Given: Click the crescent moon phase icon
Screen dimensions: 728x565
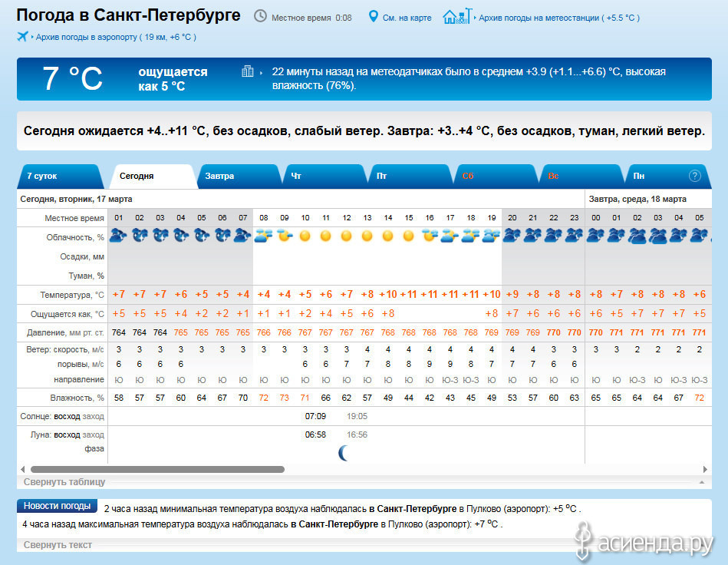Looking at the screenshot, I should (x=344, y=454).
